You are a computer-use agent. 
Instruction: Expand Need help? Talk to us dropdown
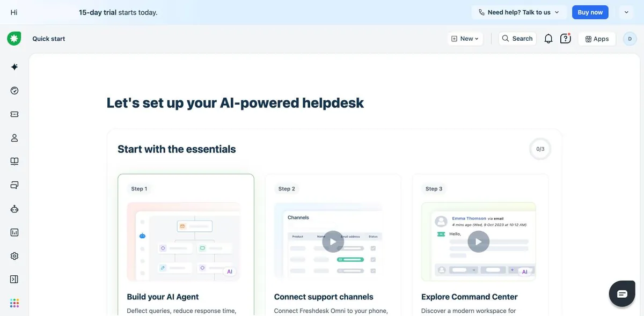tap(519, 12)
